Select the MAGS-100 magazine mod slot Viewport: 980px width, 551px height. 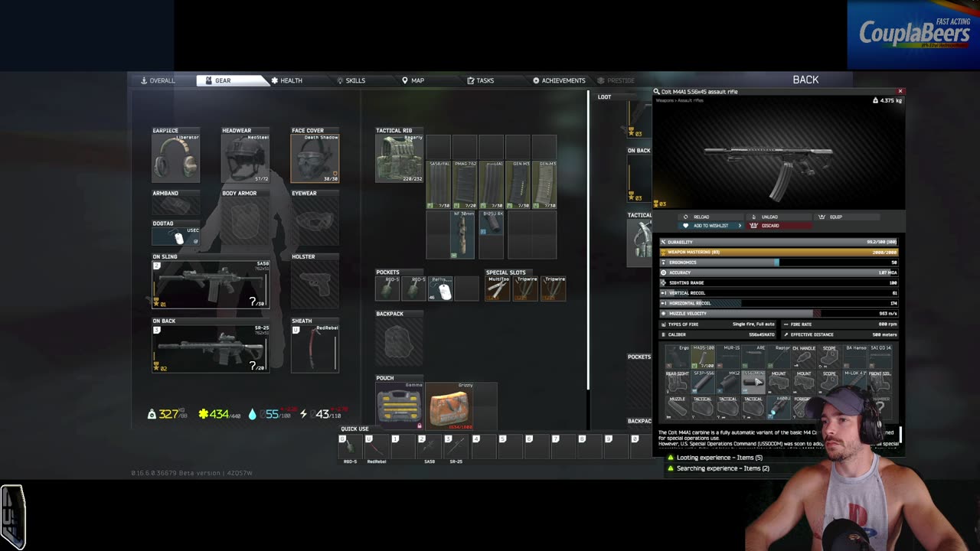coord(703,357)
